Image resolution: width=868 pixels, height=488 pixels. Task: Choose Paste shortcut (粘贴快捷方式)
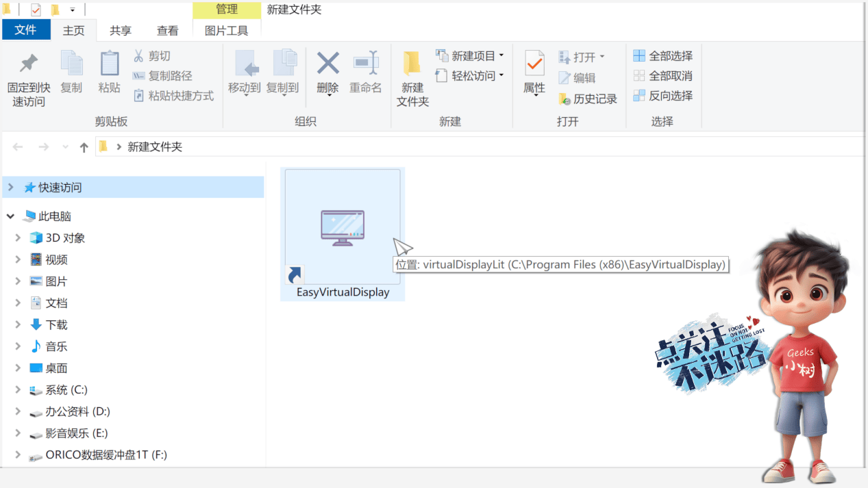coord(173,96)
